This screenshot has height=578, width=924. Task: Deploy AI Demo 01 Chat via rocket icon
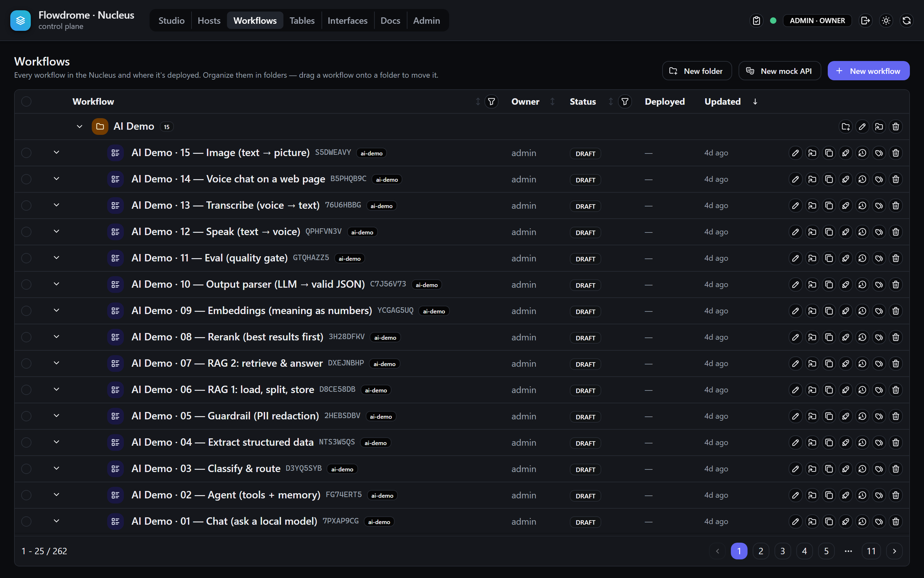pos(845,522)
